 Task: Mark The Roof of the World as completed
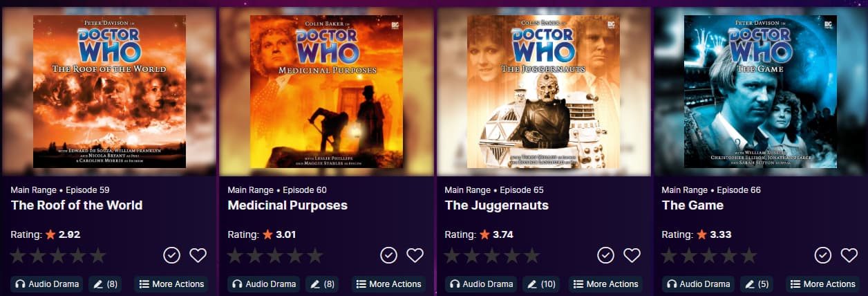click(172, 255)
